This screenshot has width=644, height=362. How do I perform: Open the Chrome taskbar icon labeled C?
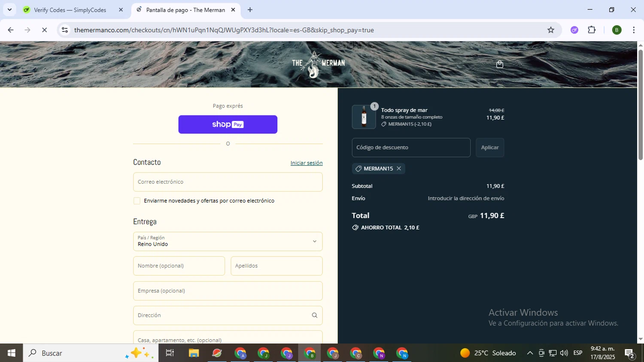pos(356,353)
